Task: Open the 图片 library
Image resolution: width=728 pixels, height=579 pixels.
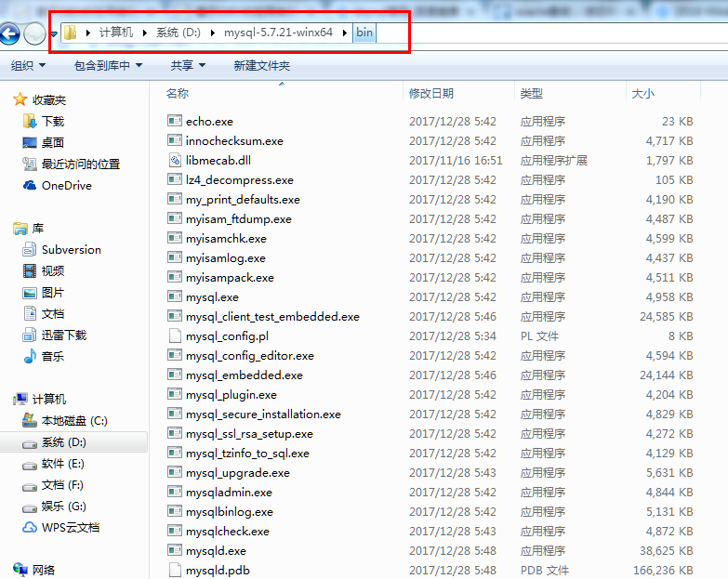Action: click(44, 292)
